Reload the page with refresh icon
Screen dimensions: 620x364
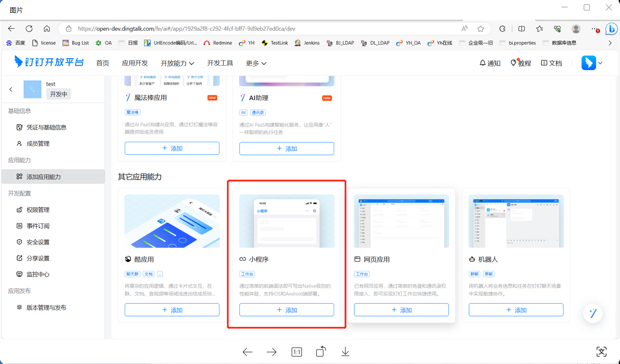[29, 29]
